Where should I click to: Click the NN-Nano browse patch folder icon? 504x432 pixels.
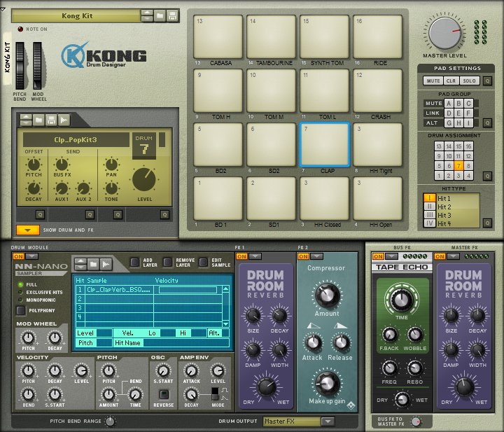coord(92,264)
